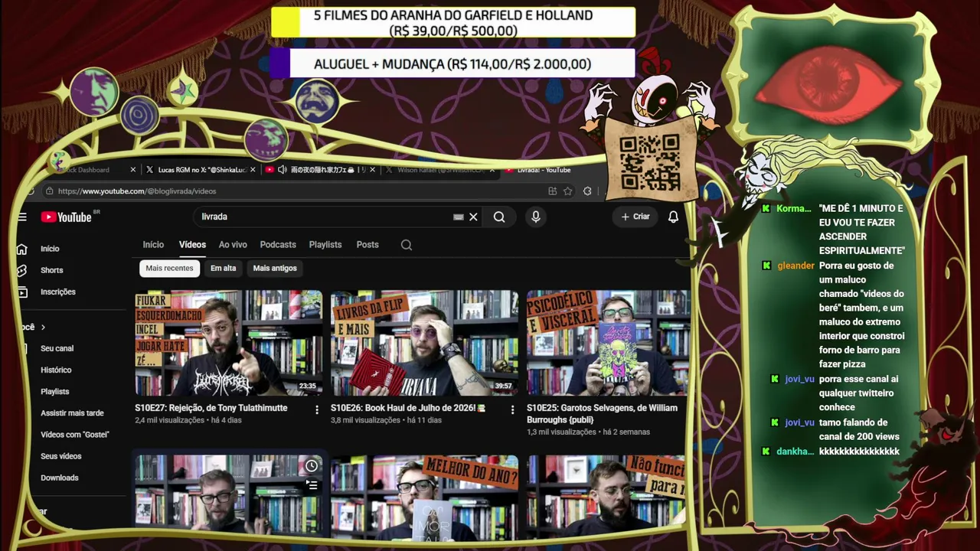Open the channel Podcasts tab
Screen dimensions: 980x551
[x=278, y=245]
